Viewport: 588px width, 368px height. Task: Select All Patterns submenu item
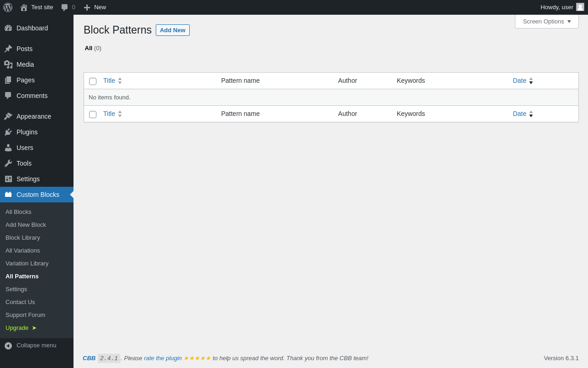coord(22,276)
